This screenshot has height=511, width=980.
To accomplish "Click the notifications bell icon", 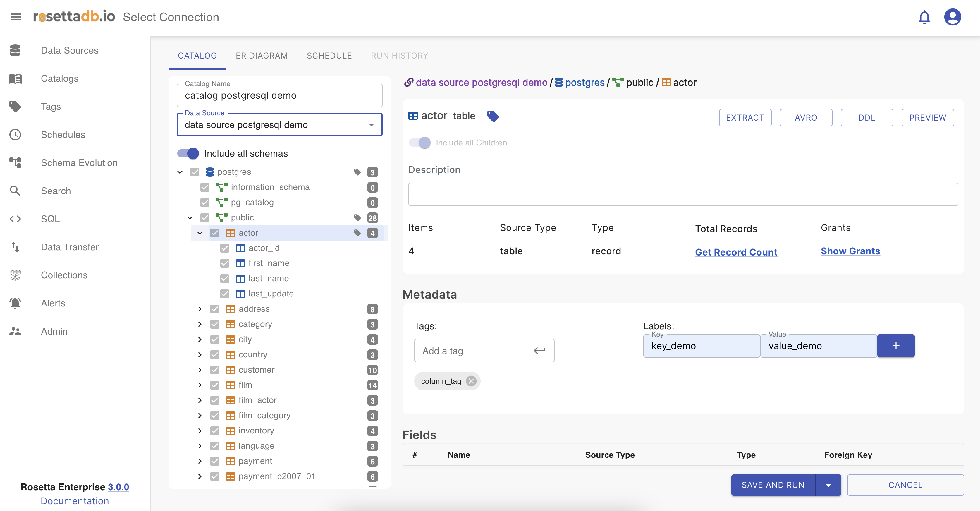I will [x=924, y=17].
